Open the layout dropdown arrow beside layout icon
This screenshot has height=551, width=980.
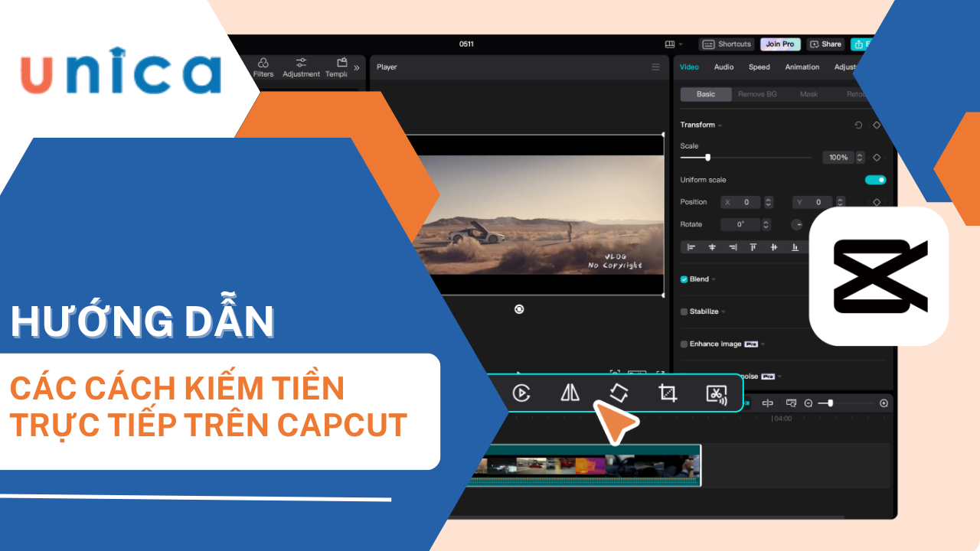[681, 44]
